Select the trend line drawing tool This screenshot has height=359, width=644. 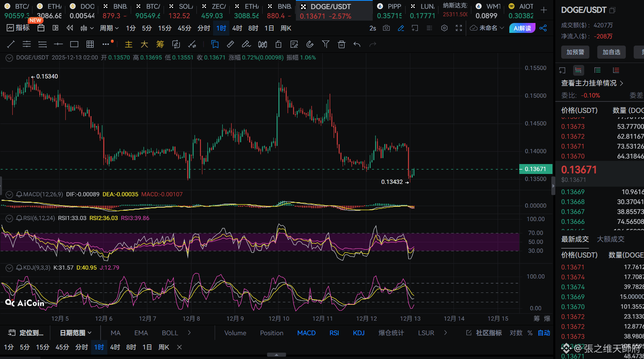11,44
